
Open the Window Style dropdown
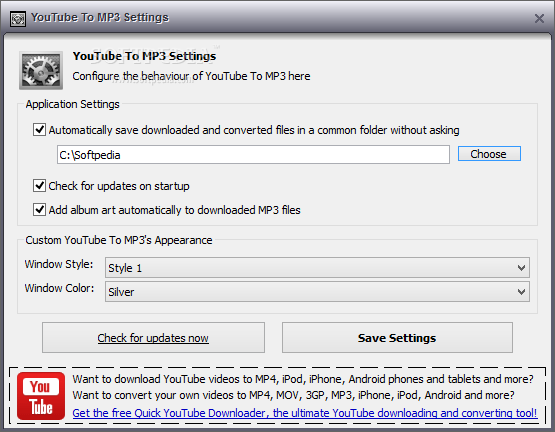tap(317, 268)
